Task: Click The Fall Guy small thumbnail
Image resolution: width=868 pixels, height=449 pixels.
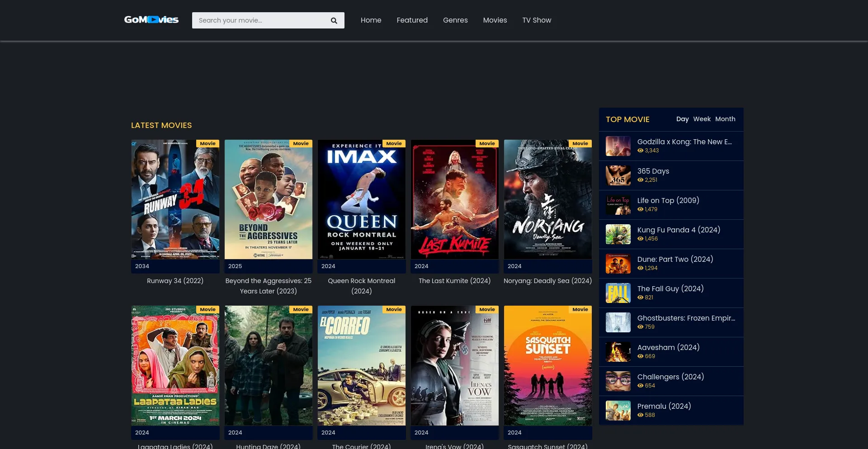Action: [618, 293]
